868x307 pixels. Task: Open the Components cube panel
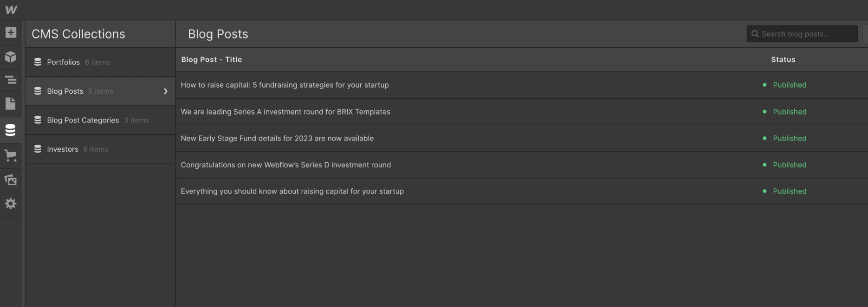click(11, 57)
